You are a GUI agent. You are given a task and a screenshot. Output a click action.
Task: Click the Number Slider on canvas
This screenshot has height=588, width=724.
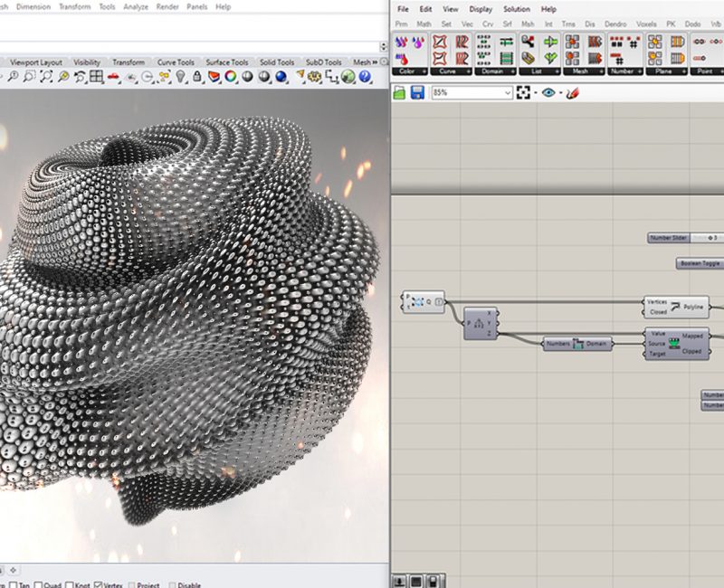tap(685, 238)
